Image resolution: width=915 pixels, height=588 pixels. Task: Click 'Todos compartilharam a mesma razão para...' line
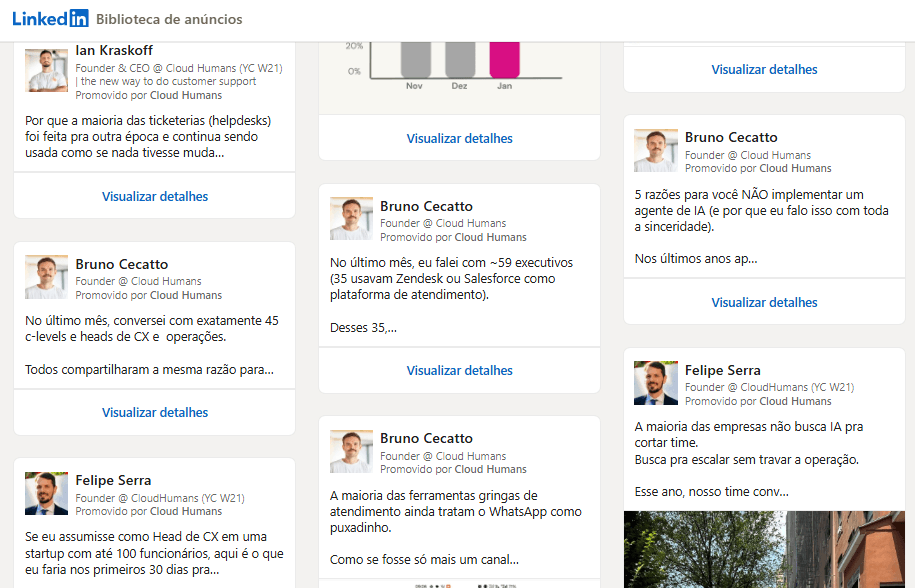(149, 370)
